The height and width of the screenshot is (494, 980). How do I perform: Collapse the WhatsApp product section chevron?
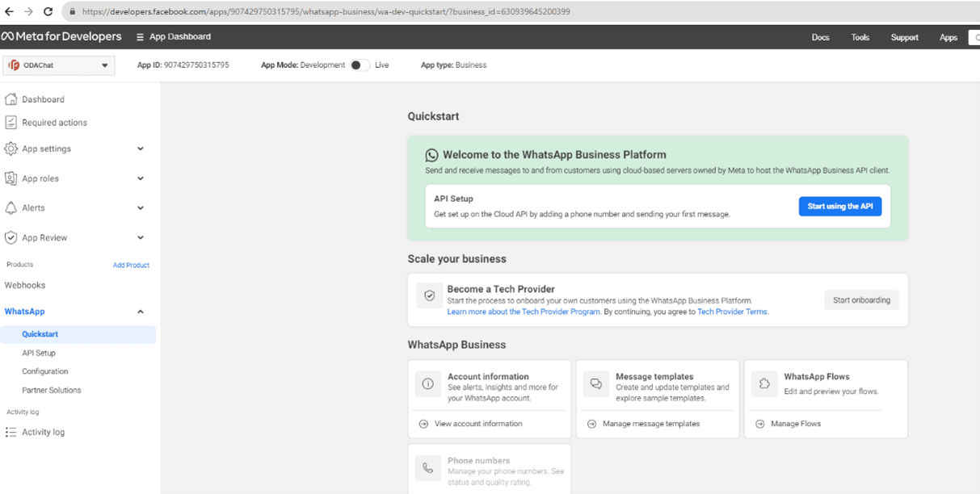coord(141,312)
